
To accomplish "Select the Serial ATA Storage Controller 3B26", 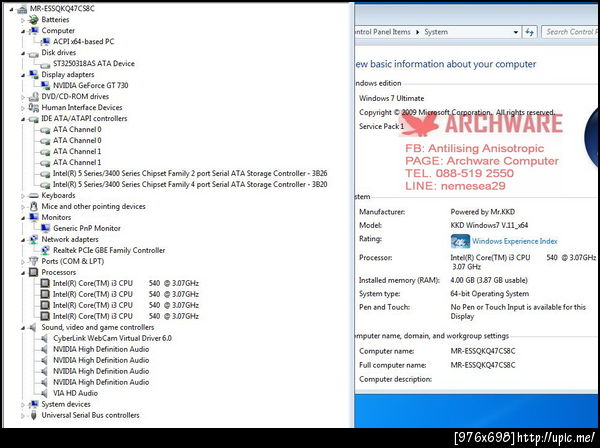I will 190,173.
